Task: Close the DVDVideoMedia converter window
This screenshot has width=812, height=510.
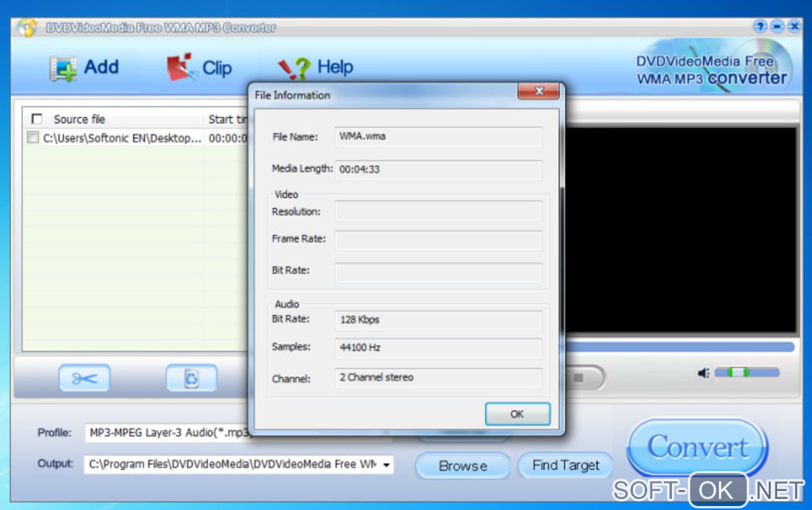Action: click(x=794, y=26)
